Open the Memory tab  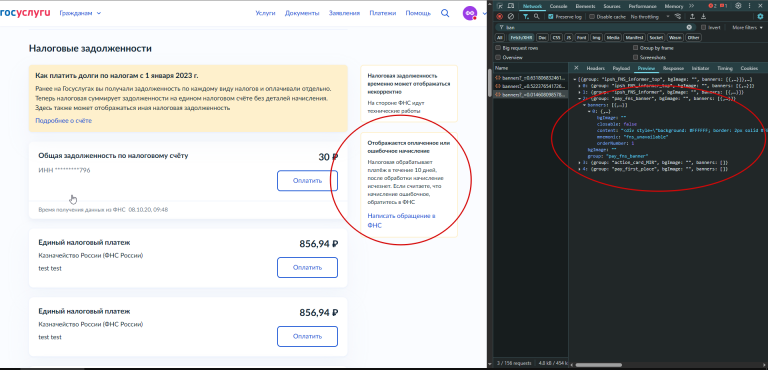pyautogui.click(x=674, y=6)
